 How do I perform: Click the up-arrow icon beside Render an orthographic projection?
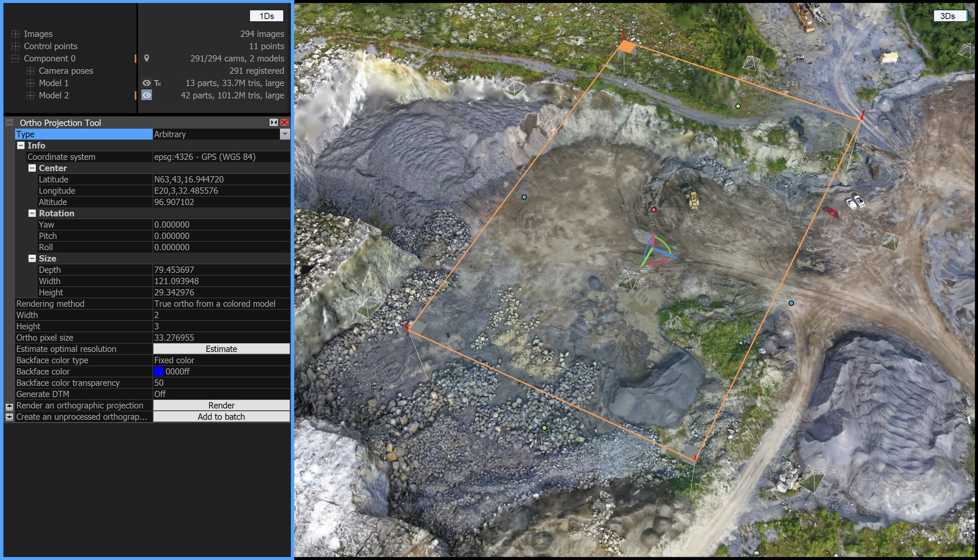coord(8,405)
